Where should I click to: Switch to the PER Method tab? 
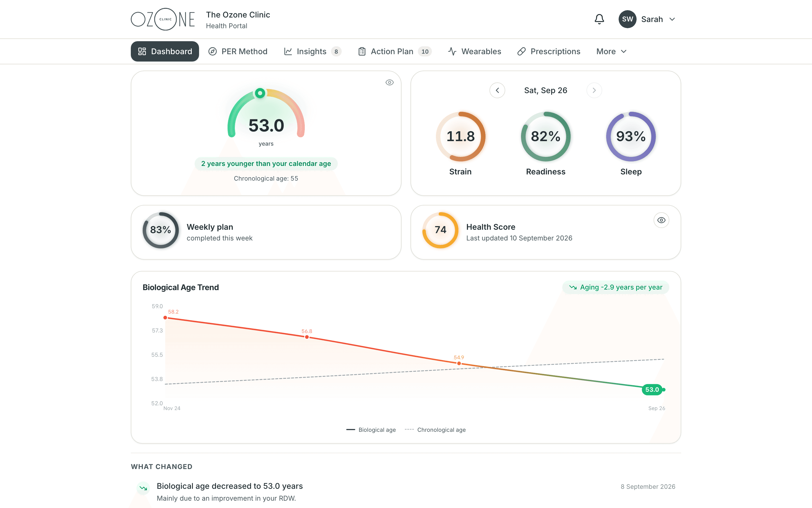click(238, 51)
